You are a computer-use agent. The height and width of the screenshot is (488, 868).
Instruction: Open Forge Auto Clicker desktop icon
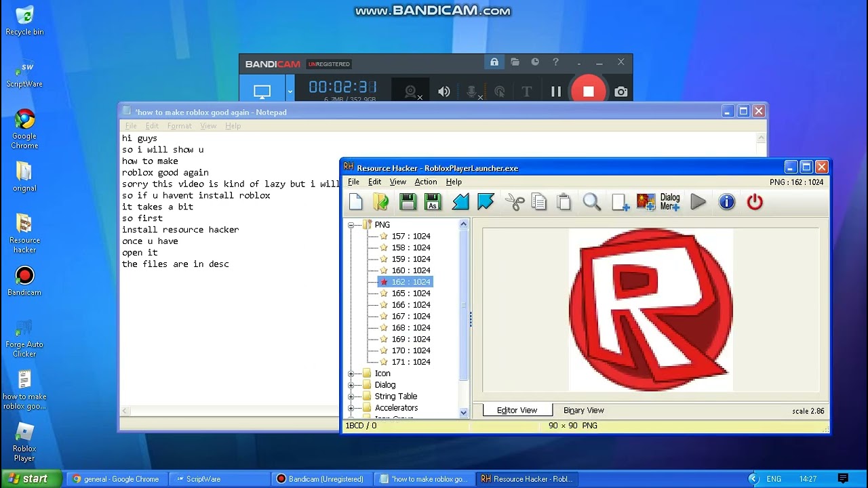[x=24, y=338]
